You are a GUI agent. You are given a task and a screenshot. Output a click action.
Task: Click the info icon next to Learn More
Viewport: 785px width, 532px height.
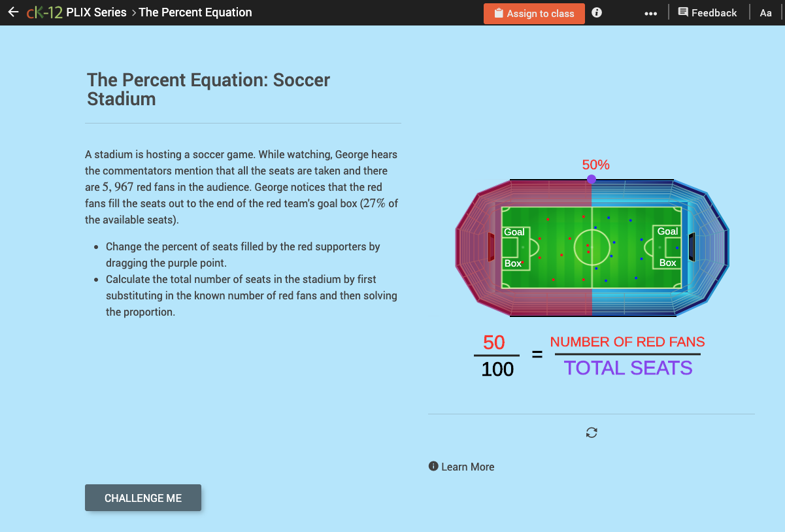point(433,466)
